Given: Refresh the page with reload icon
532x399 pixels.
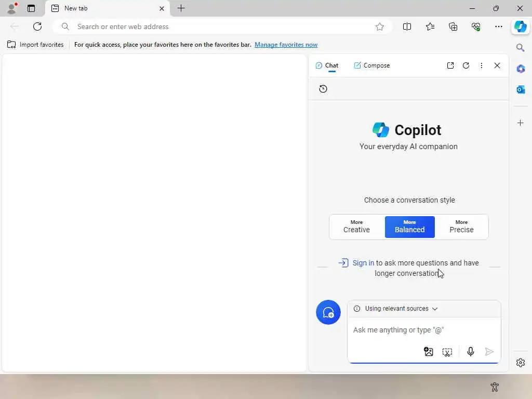Looking at the screenshot, I should (37, 26).
